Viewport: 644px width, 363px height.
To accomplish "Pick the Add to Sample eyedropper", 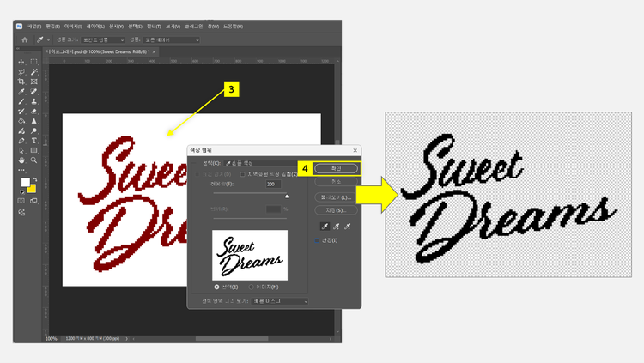I will pyautogui.click(x=337, y=227).
